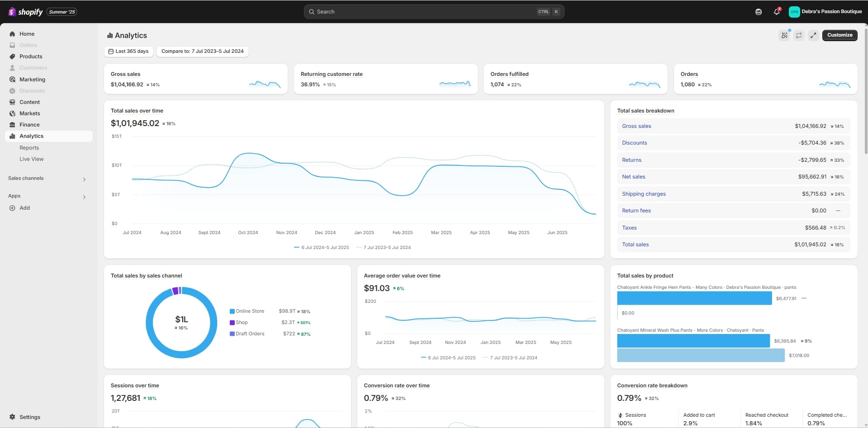The width and height of the screenshot is (868, 428).
Task: Select Analytics in sidebar
Action: tap(49, 136)
